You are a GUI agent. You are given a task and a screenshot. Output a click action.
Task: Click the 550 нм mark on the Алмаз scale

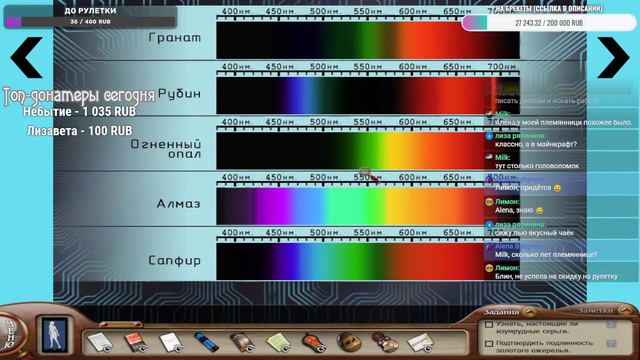click(367, 178)
